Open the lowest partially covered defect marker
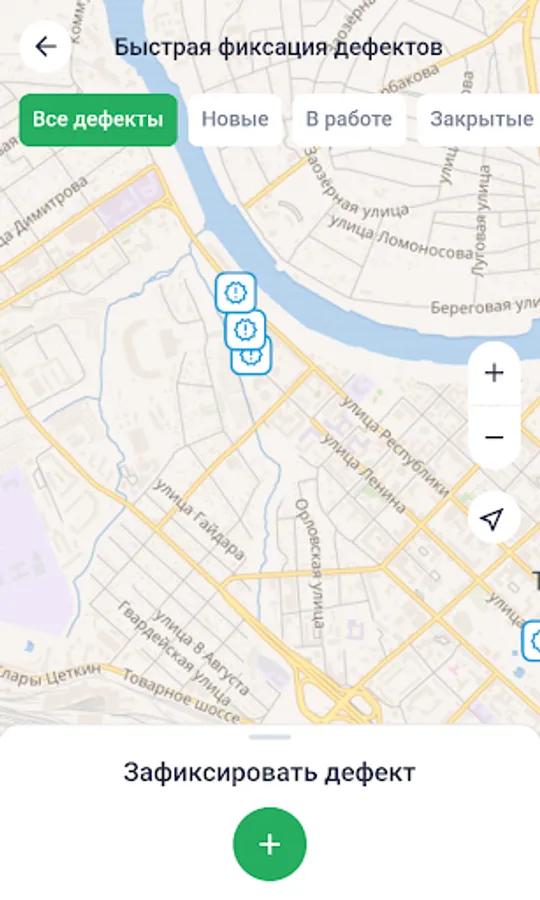 tap(252, 362)
